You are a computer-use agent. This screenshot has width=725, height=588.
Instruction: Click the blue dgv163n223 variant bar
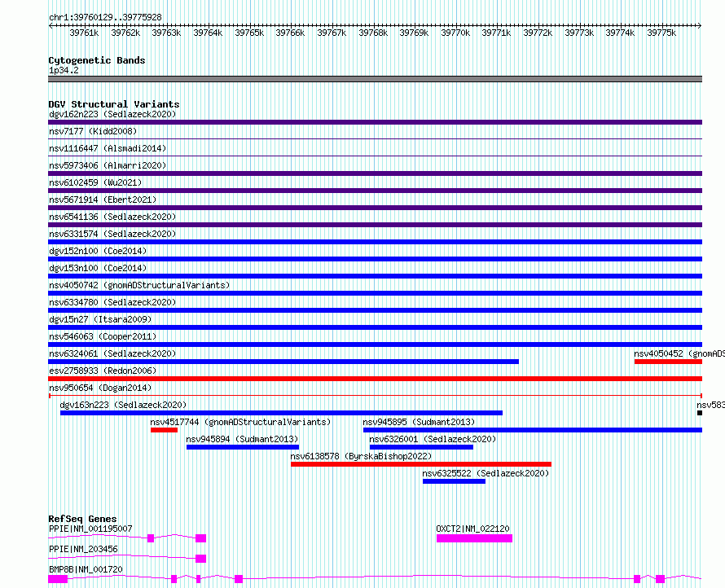click(281, 413)
